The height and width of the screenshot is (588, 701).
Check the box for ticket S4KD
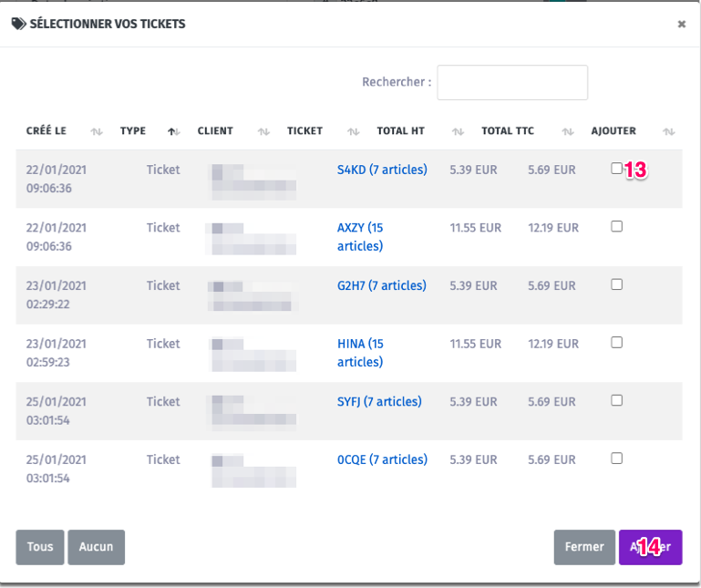tap(617, 169)
